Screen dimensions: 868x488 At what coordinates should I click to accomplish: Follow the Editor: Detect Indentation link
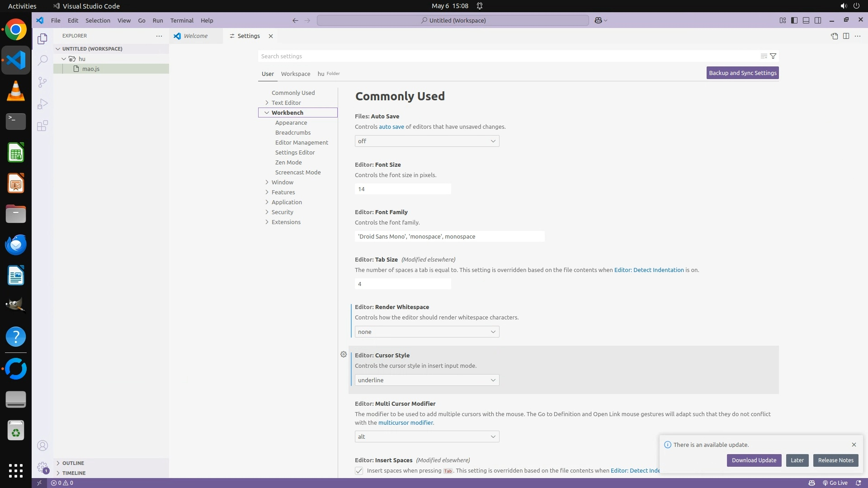(649, 270)
